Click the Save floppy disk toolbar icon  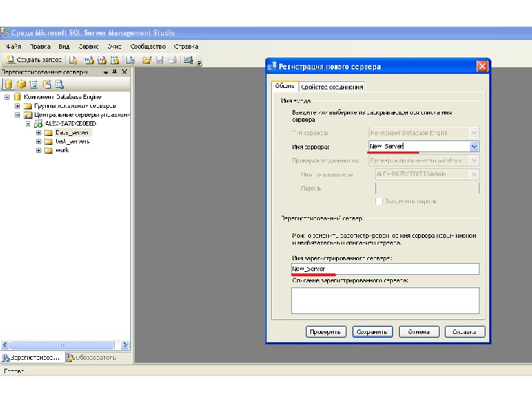[160, 60]
